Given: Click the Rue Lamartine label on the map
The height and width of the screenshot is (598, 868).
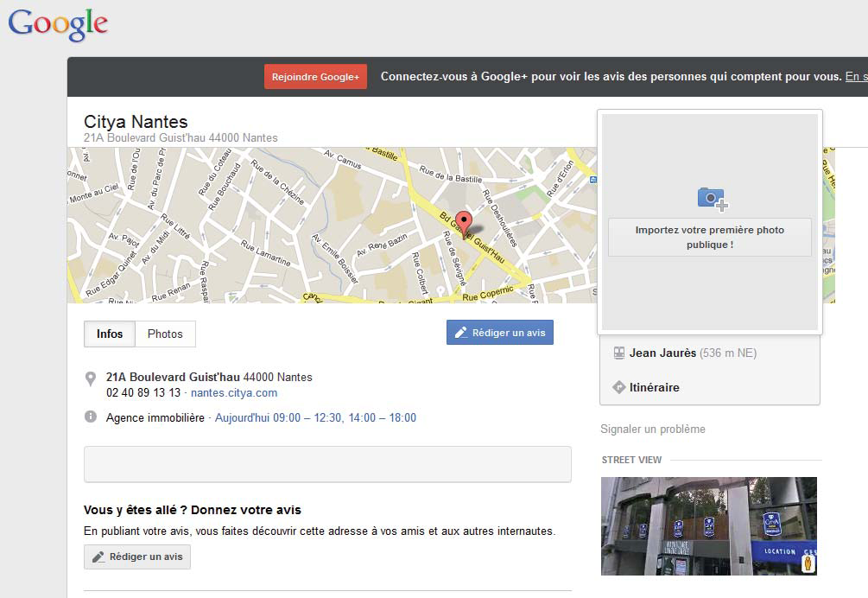Looking at the screenshot, I should 266,252.
